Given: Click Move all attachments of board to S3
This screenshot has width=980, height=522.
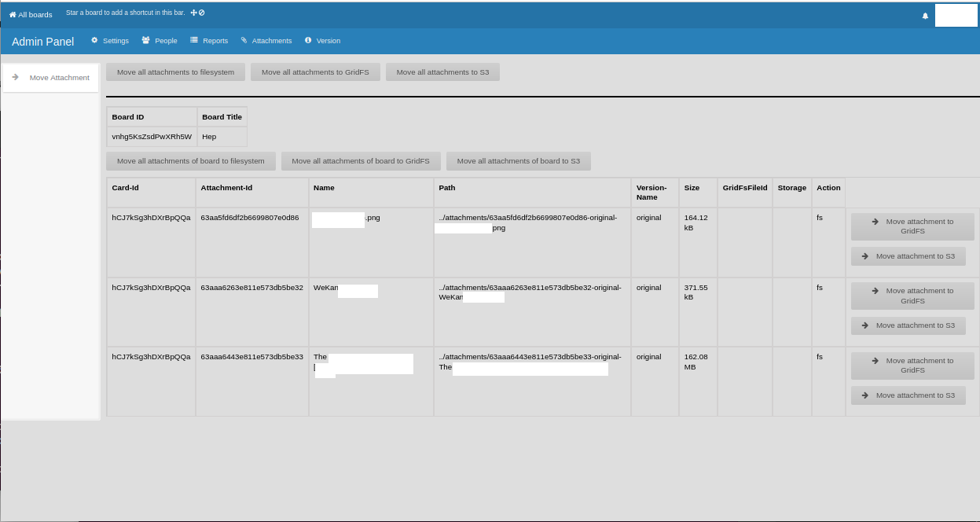Looking at the screenshot, I should (518, 161).
